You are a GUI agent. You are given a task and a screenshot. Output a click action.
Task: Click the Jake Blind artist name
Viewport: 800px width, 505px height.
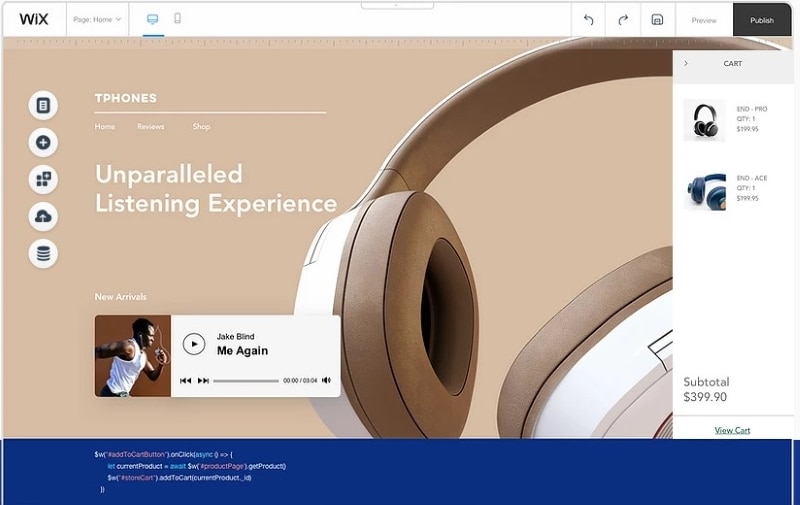(x=235, y=337)
